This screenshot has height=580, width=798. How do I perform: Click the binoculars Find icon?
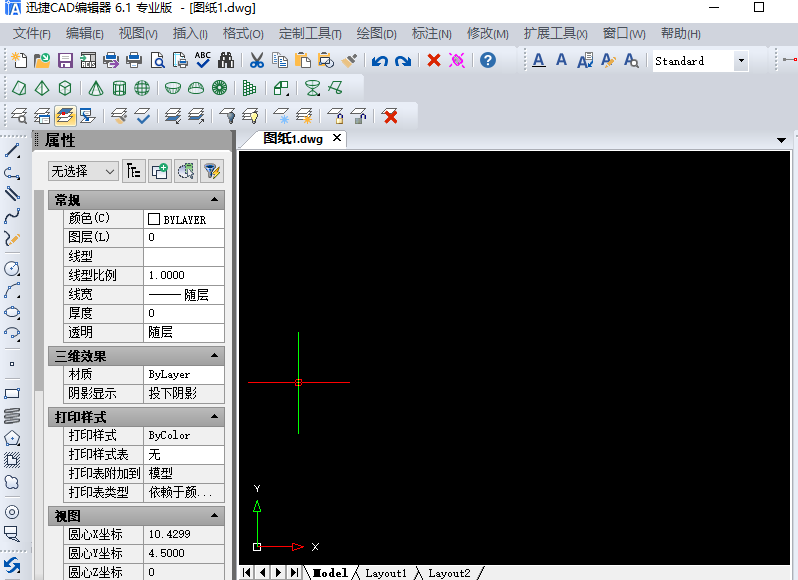click(x=226, y=61)
